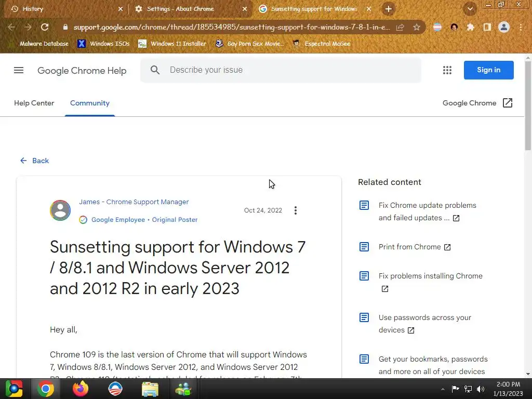The image size is (532, 399).
Task: Open Chrome from the taskbar
Action: point(46,389)
